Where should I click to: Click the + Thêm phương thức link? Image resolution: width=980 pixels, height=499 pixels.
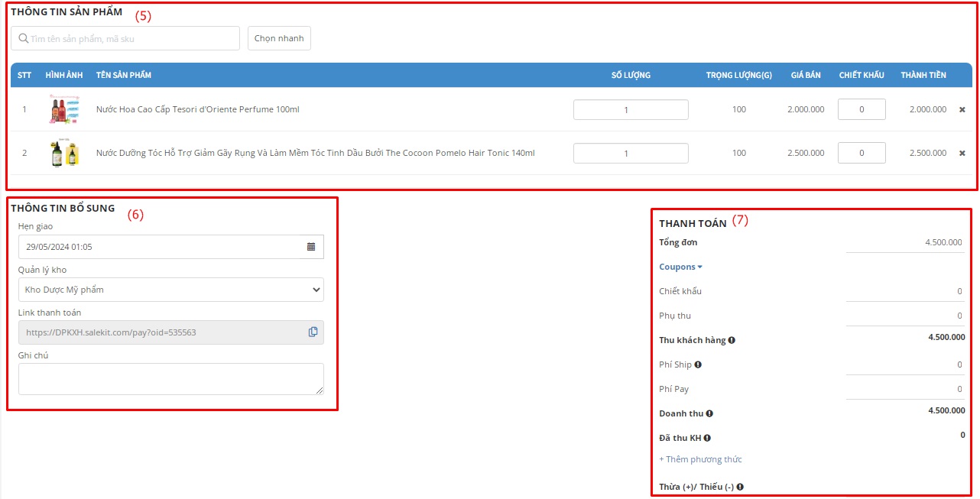click(700, 459)
